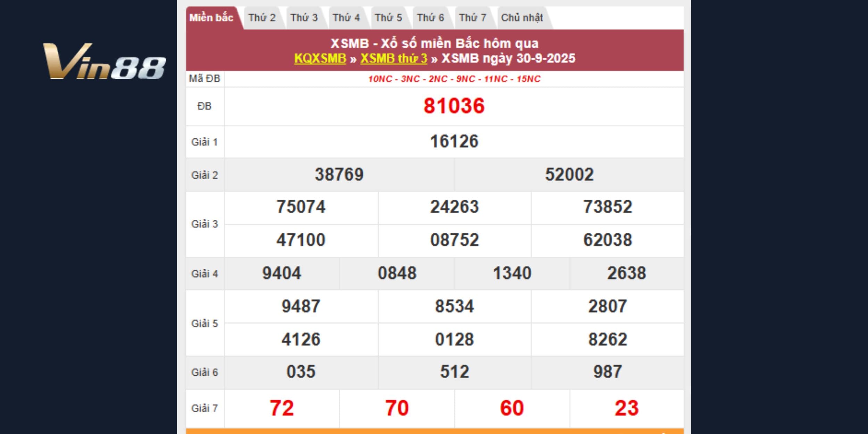Open the Thứ 5 tab
This screenshot has height=434, width=868.
point(388,18)
